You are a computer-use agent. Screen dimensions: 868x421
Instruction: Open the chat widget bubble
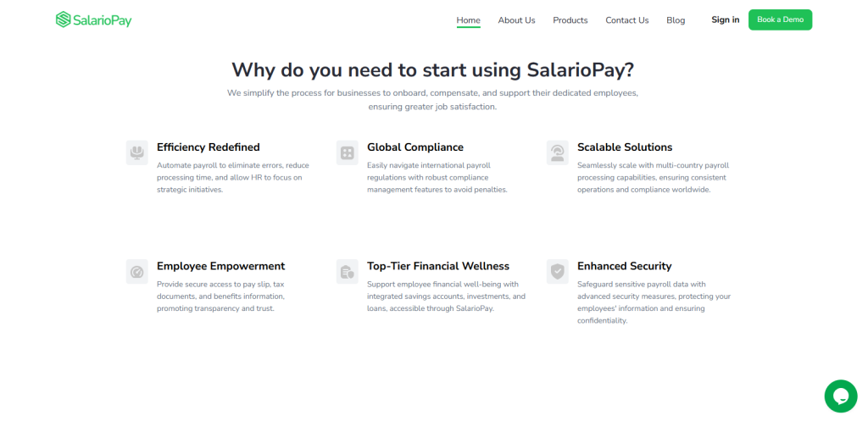(x=840, y=396)
